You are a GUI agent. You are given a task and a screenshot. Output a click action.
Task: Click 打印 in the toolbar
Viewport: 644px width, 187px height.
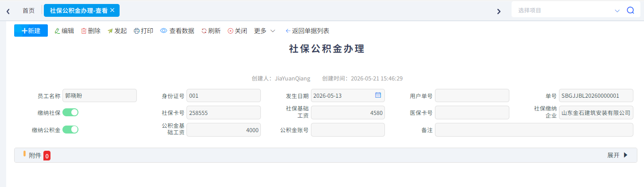(x=144, y=31)
